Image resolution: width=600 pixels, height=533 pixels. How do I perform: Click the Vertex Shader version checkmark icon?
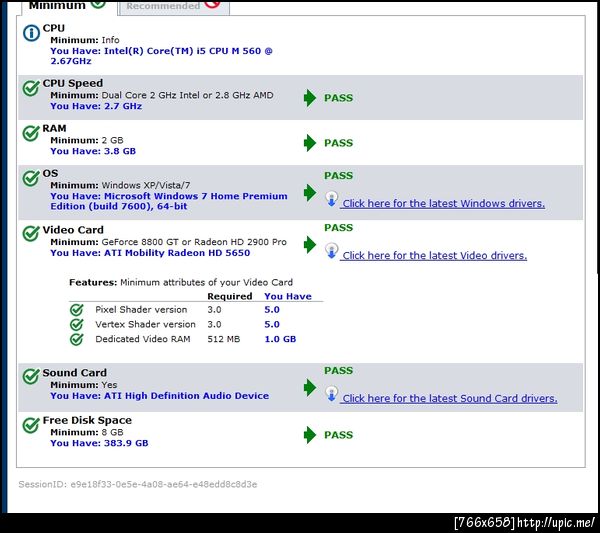click(x=77, y=324)
